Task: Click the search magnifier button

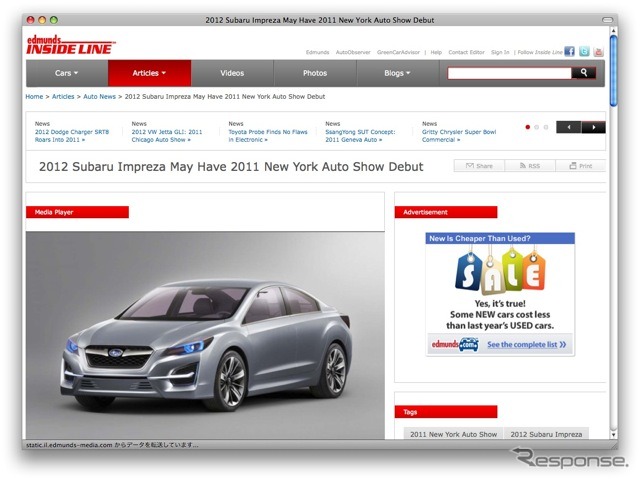Action: [584, 73]
